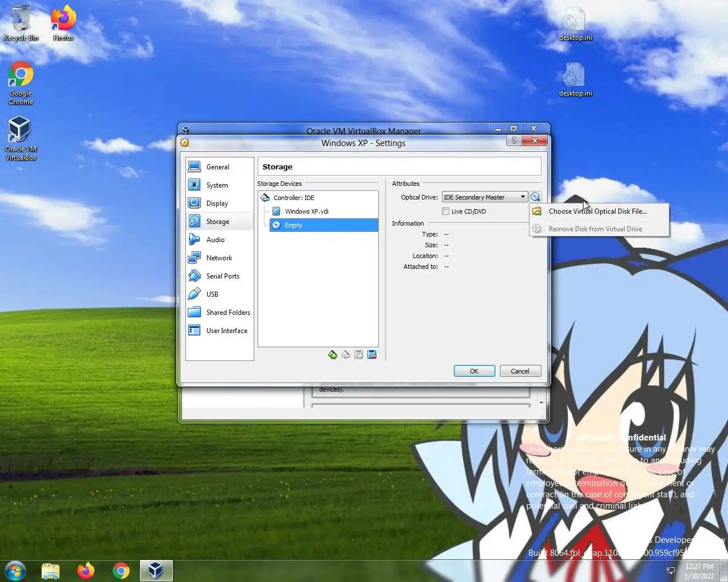
Task: Click the Add controller icon below storage tree
Action: click(x=333, y=355)
